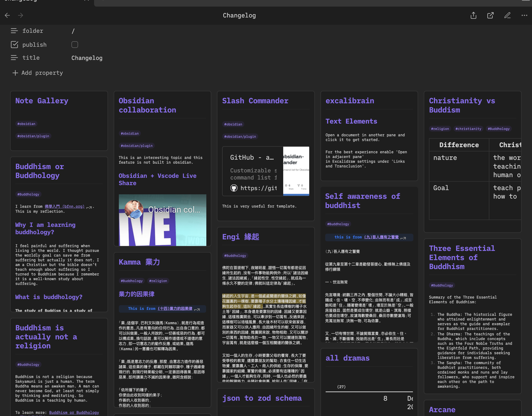
Task: Click the plus icon beside Add property
Action: click(x=15, y=73)
